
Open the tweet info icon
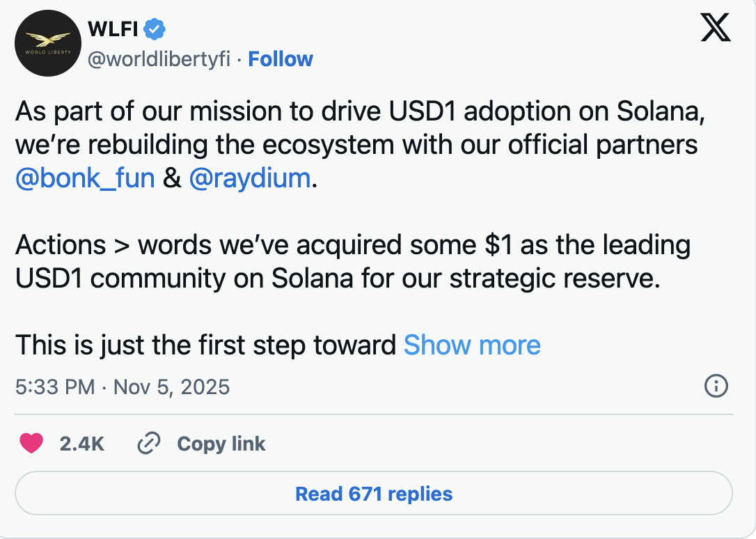[716, 386]
